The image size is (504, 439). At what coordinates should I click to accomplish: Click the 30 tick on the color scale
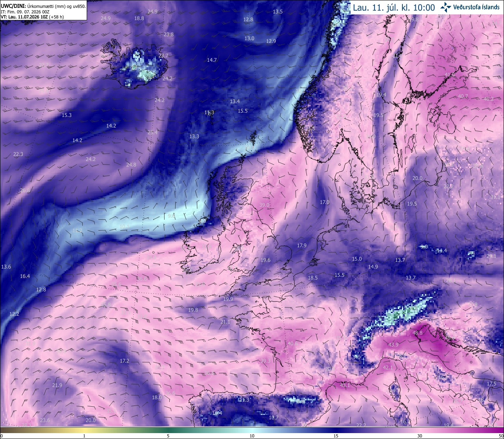420,436
